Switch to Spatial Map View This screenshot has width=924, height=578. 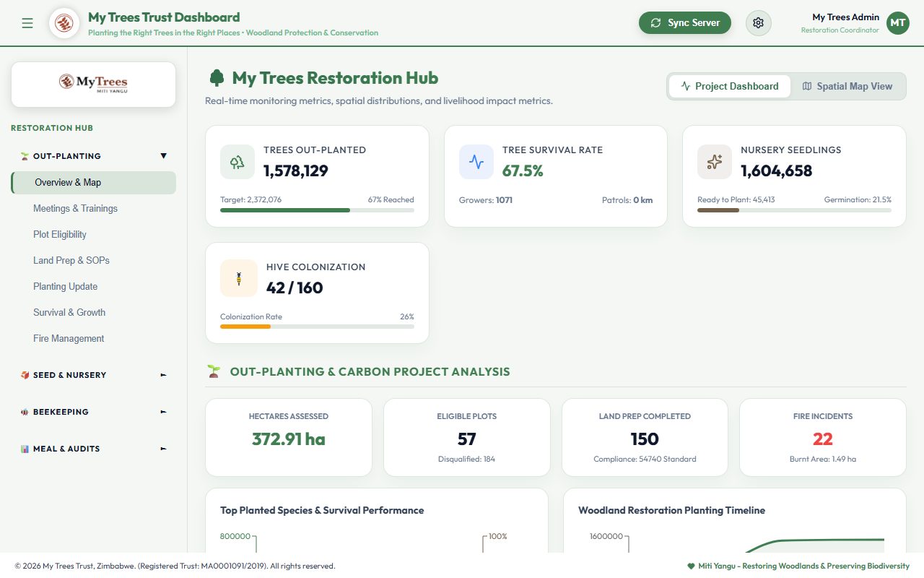pyautogui.click(x=847, y=86)
